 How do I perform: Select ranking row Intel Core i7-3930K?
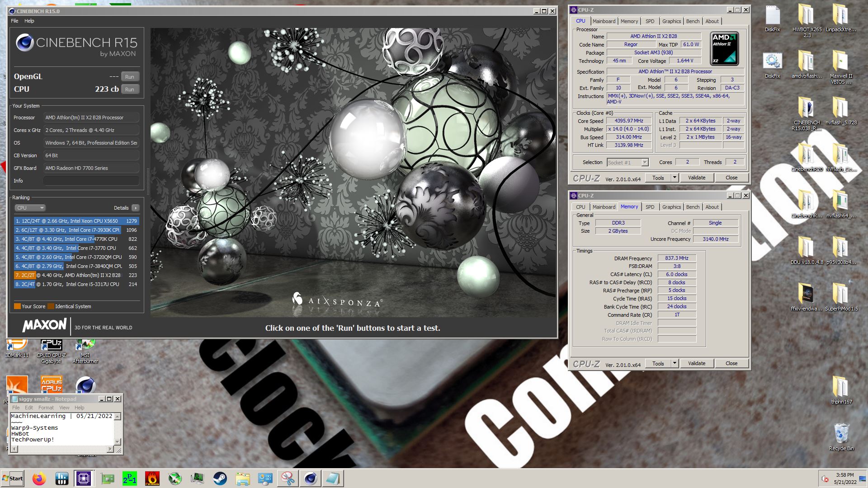(76, 230)
